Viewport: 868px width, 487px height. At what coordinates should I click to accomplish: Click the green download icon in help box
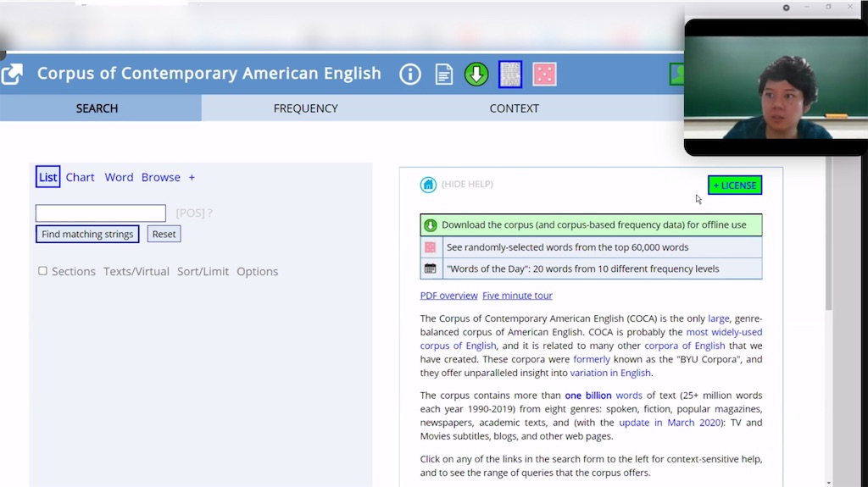coord(430,225)
